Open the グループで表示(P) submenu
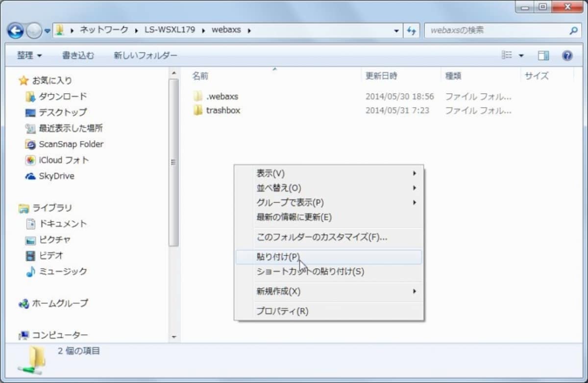The image size is (588, 383). [329, 203]
